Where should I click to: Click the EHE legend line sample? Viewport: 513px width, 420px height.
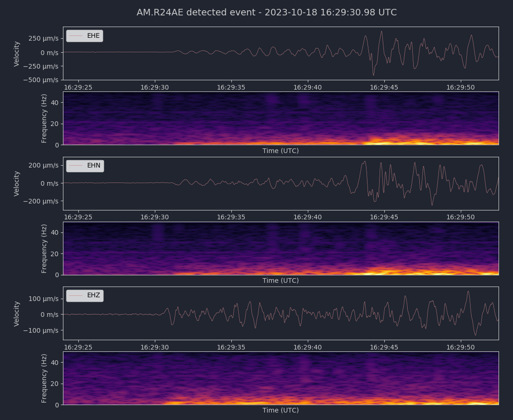click(76, 36)
